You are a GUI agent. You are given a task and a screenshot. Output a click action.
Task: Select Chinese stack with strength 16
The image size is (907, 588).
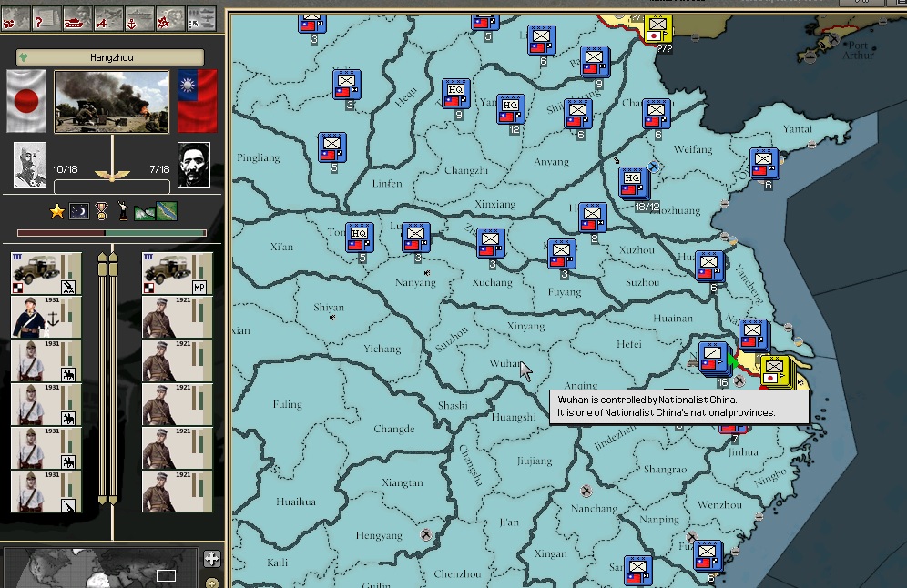[713, 358]
